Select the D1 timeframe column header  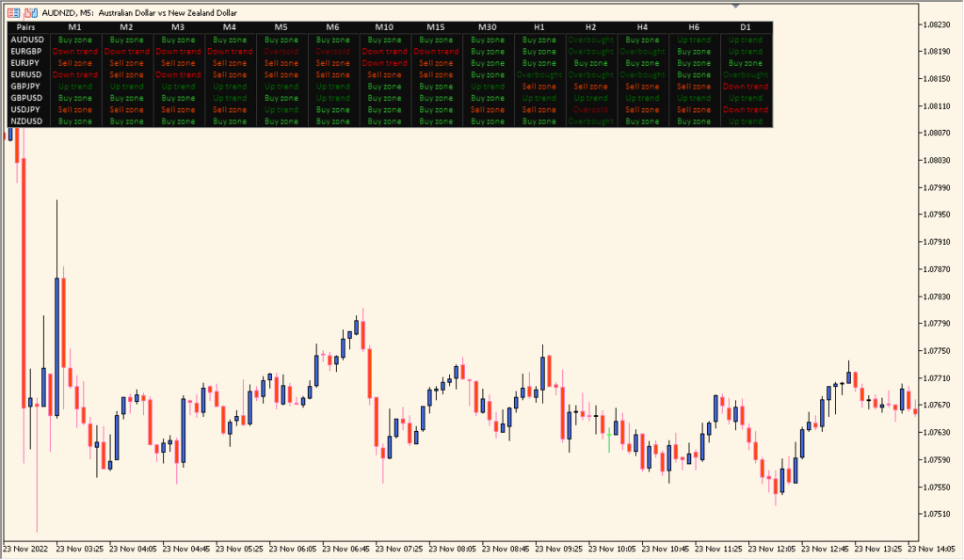coord(744,27)
